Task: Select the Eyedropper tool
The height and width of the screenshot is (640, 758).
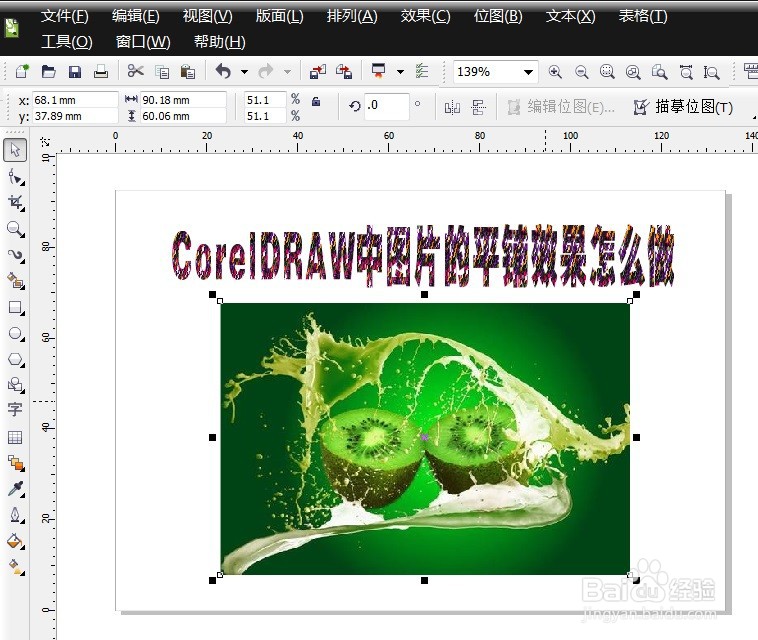Action: click(16, 489)
